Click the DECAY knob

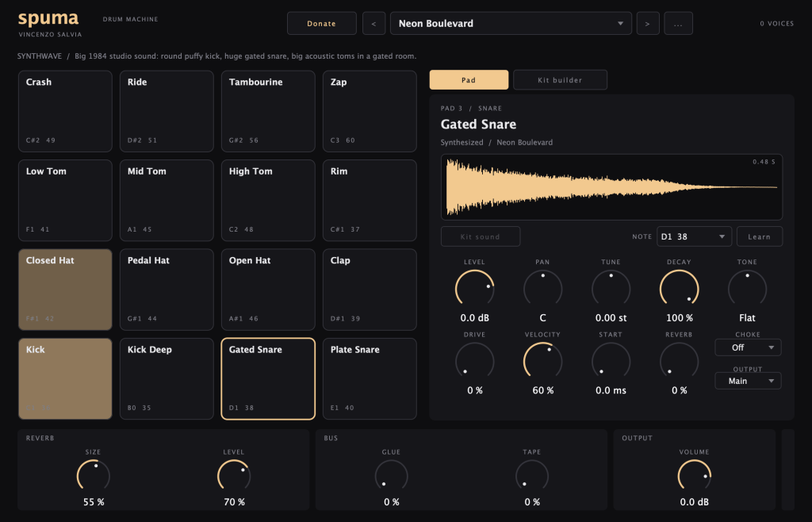pos(679,289)
